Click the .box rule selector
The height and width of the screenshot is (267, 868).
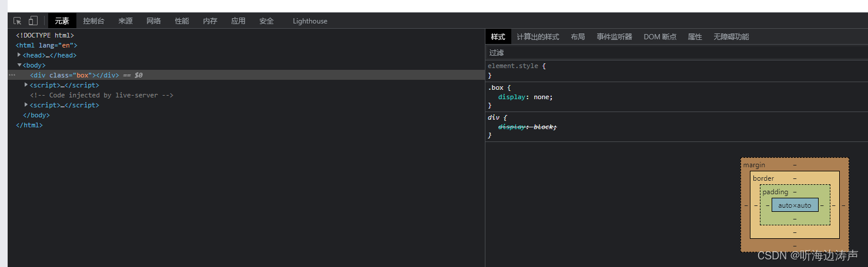tap(495, 87)
